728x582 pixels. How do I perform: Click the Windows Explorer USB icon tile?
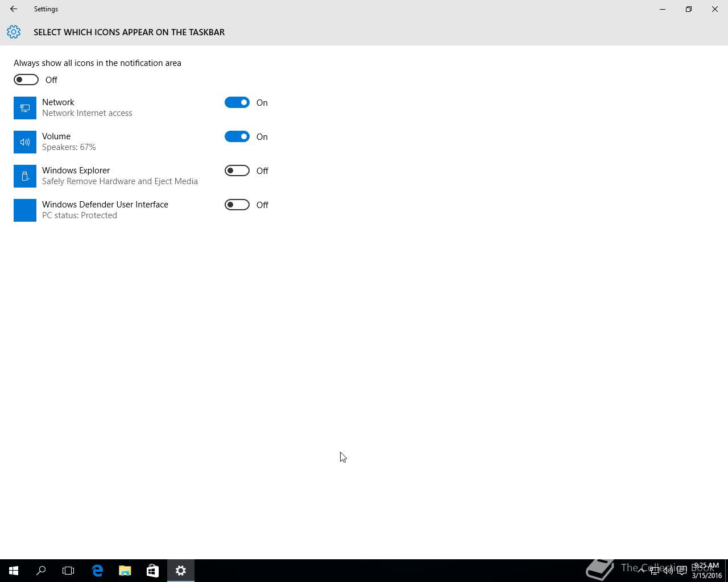[x=25, y=176]
